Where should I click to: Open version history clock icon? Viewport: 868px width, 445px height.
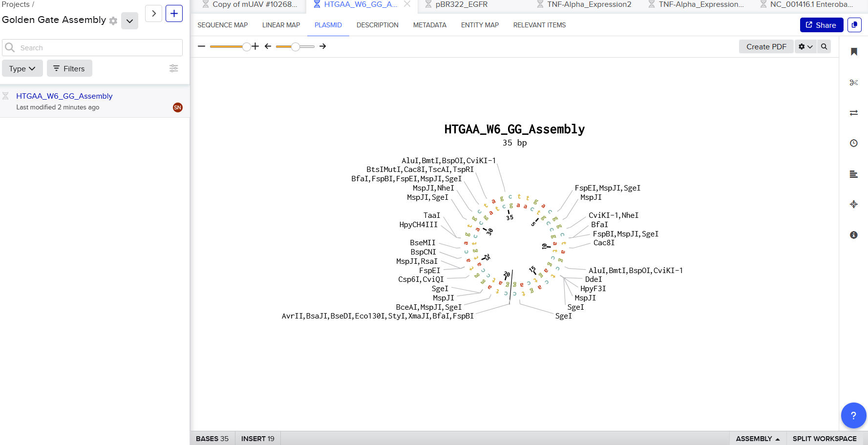coord(854,143)
